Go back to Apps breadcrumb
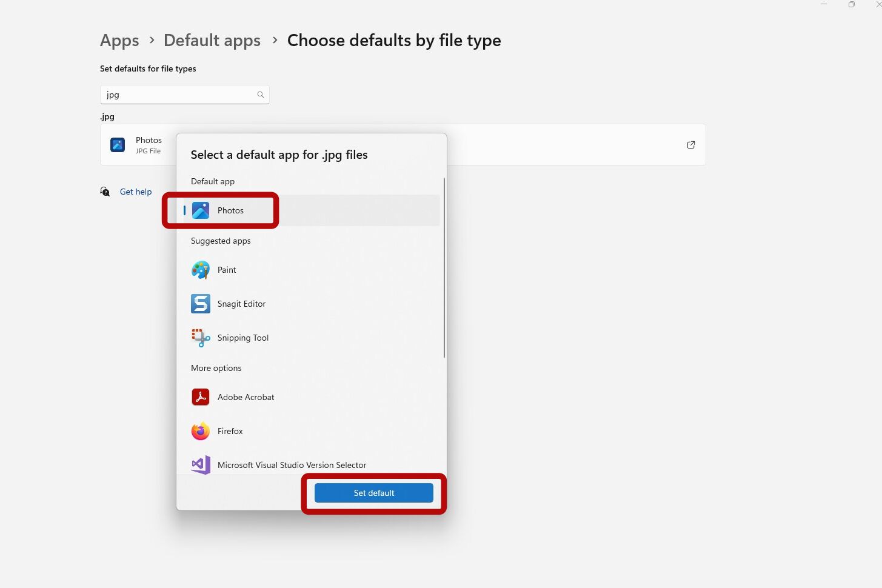The image size is (882, 588). [119, 41]
